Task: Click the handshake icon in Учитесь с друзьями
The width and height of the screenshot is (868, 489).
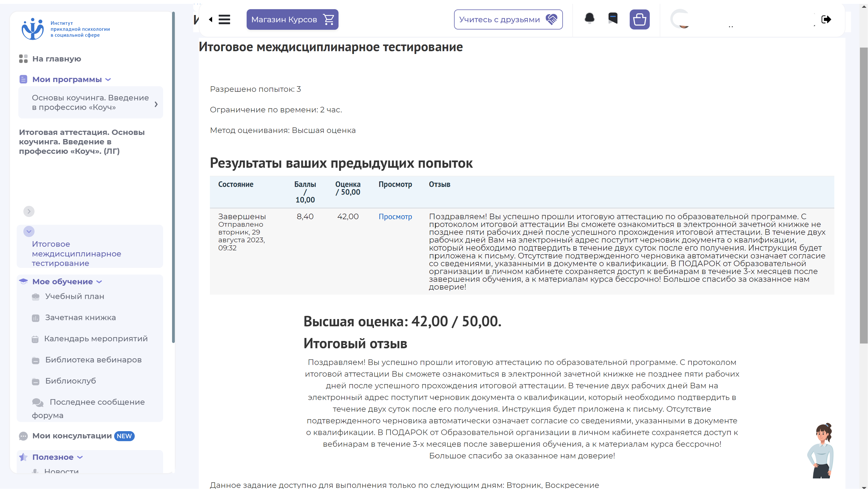Action: click(551, 19)
